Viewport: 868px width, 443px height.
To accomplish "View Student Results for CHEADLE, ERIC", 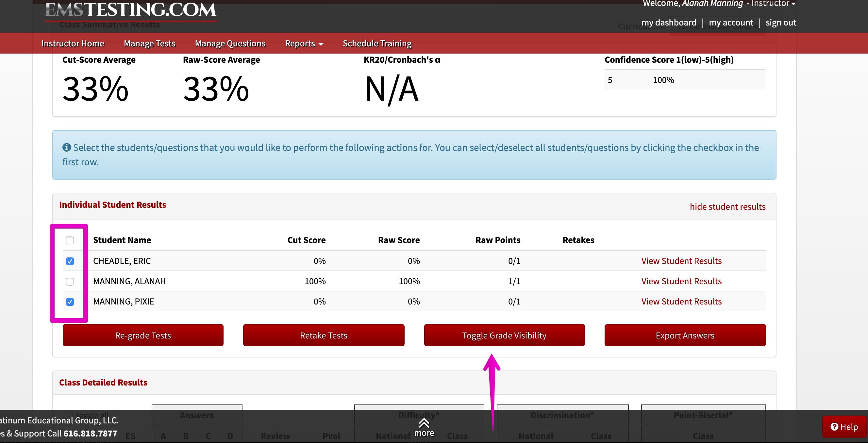I will click(681, 261).
